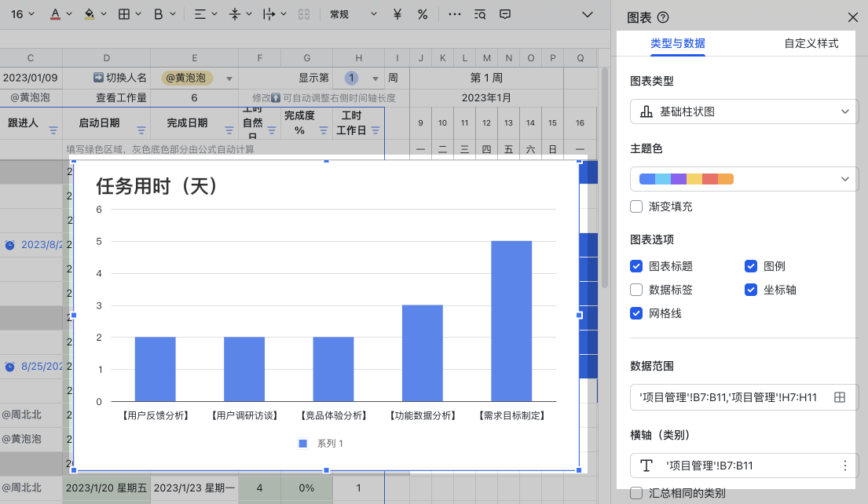Click the 查看工作量 cell

106,98
